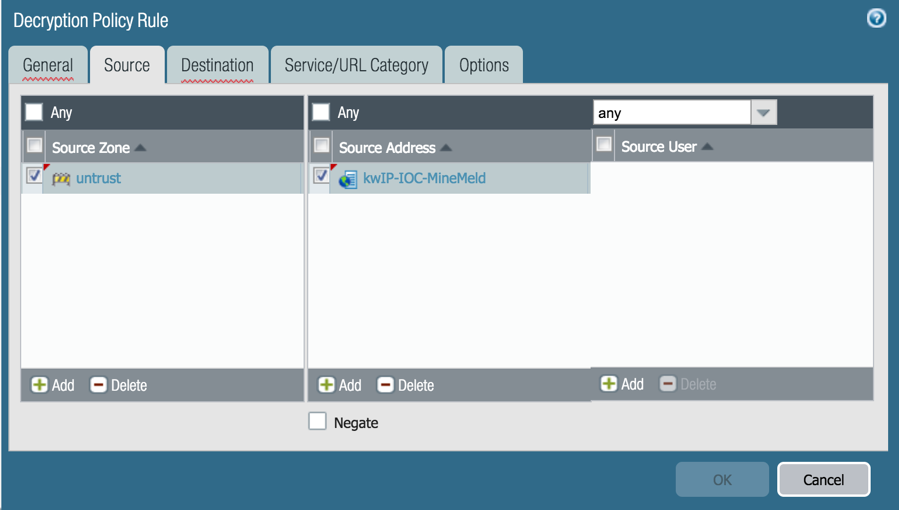Viewport: 899px width, 510px height.
Task: Click red minus icon under Source Address
Action: 385,385
